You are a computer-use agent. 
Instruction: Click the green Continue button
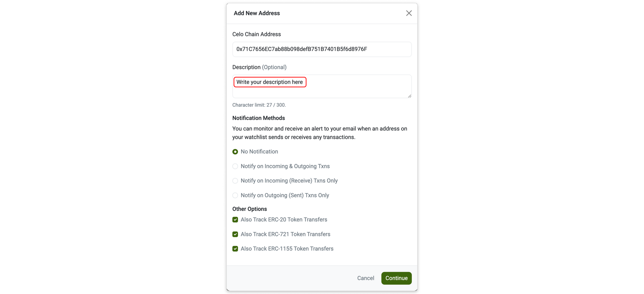(396, 278)
